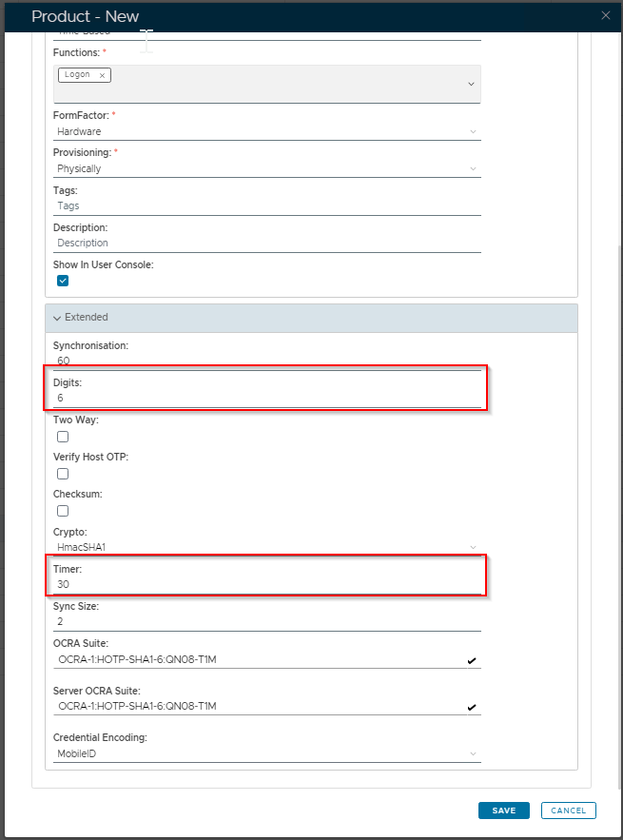This screenshot has height=840, width=623.
Task: Click into the Tags input field
Action: click(266, 205)
